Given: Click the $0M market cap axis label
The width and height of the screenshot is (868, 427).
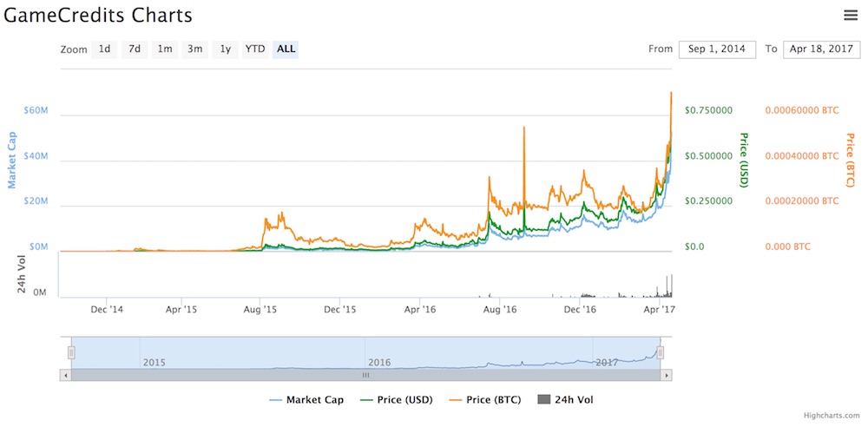Looking at the screenshot, I should [38, 246].
